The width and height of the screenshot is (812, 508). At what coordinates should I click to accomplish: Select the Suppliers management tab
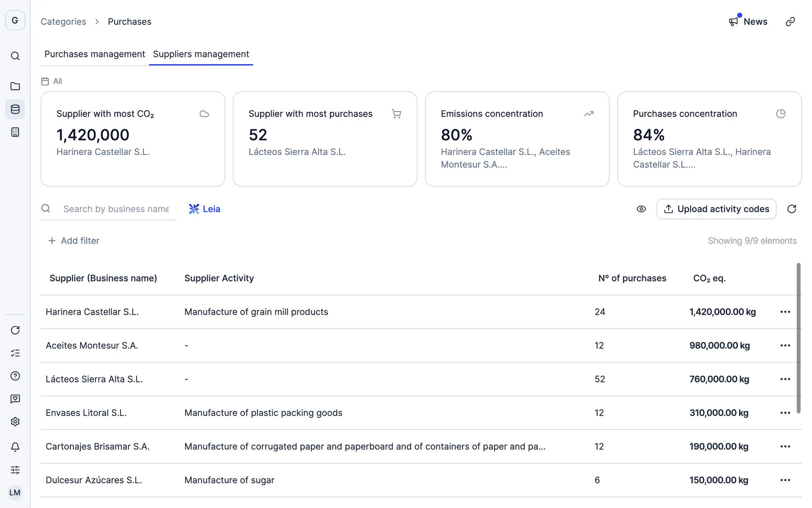pyautogui.click(x=201, y=54)
